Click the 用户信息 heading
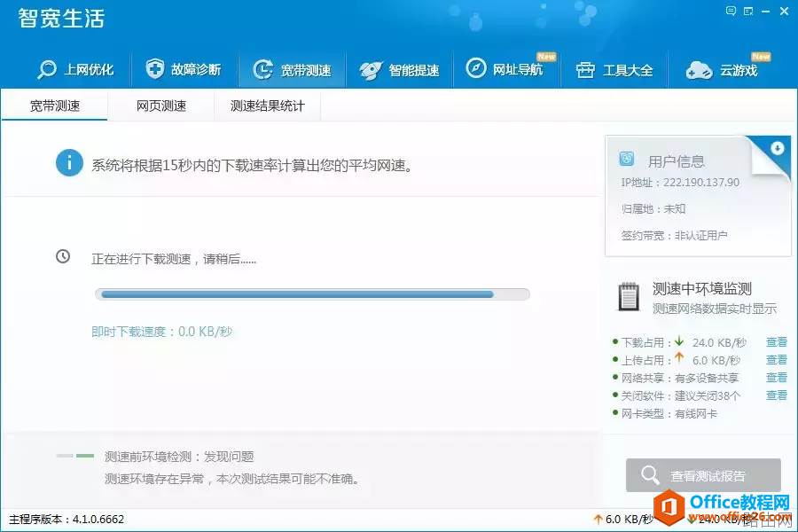The height and width of the screenshot is (532, 798). pos(676,161)
